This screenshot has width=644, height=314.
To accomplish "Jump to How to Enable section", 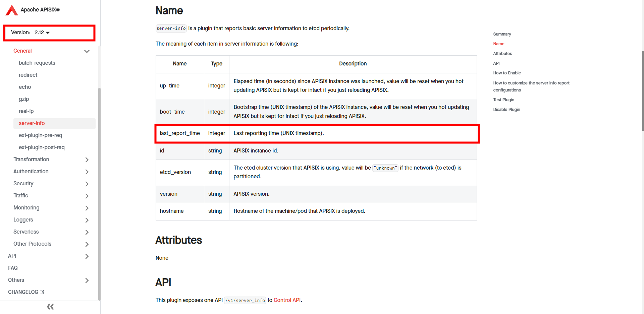I will [507, 73].
